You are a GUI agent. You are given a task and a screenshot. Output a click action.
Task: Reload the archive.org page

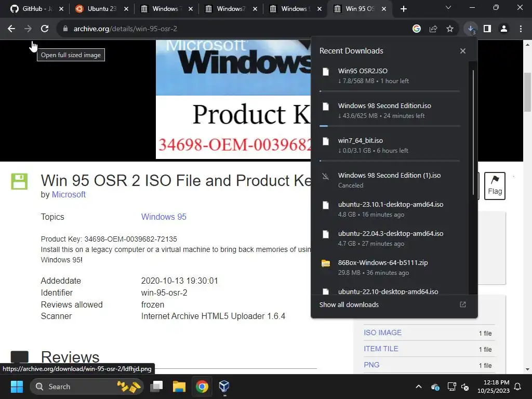(x=45, y=29)
